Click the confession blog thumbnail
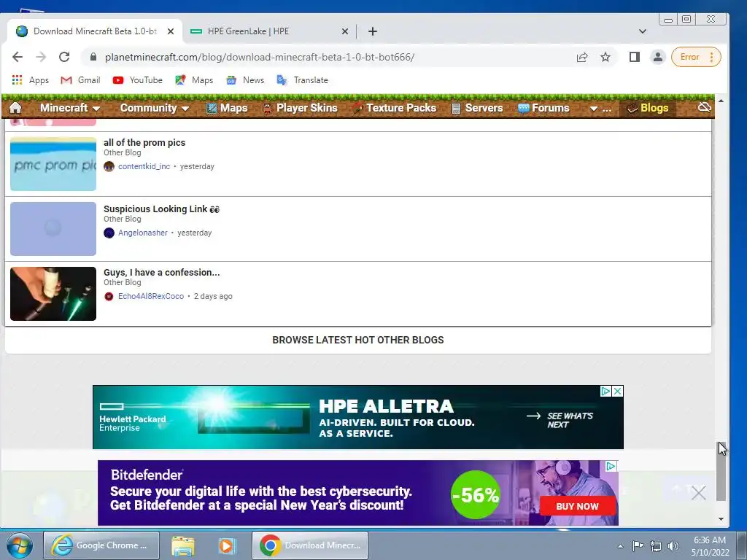Image resolution: width=747 pixels, height=560 pixels. tap(53, 294)
